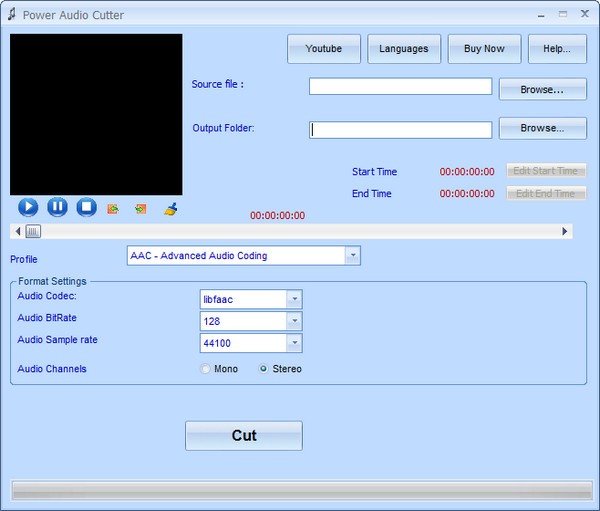Viewport: 600px width, 511px height.
Task: Click the music note app icon in title bar
Action: click(x=11, y=15)
